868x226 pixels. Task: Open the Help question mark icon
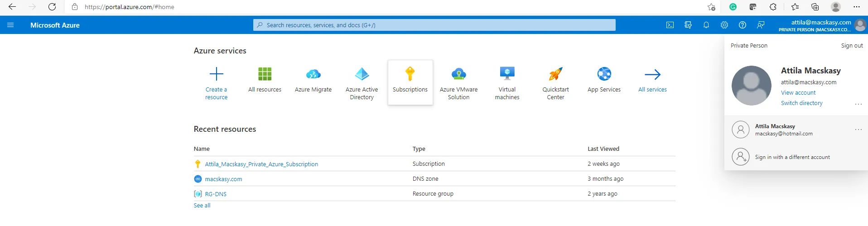pos(743,25)
